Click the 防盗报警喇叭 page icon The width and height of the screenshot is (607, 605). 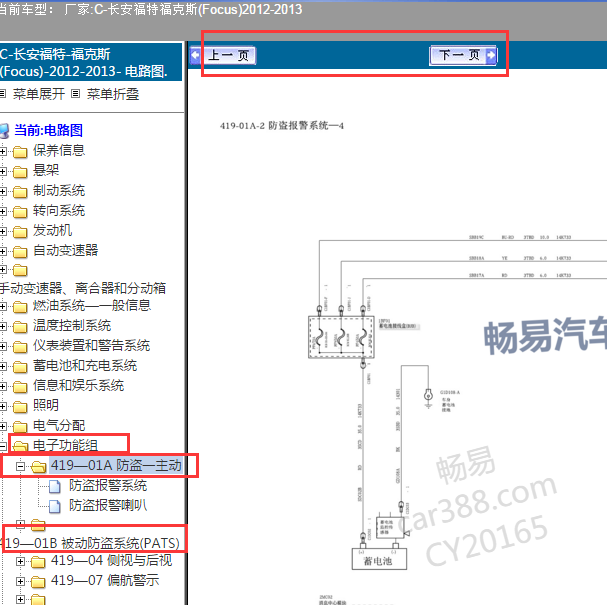tap(55, 506)
